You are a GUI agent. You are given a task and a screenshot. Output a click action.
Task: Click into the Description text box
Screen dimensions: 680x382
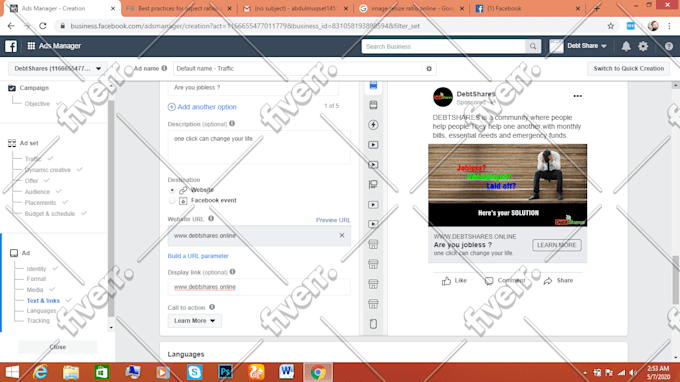(x=259, y=147)
